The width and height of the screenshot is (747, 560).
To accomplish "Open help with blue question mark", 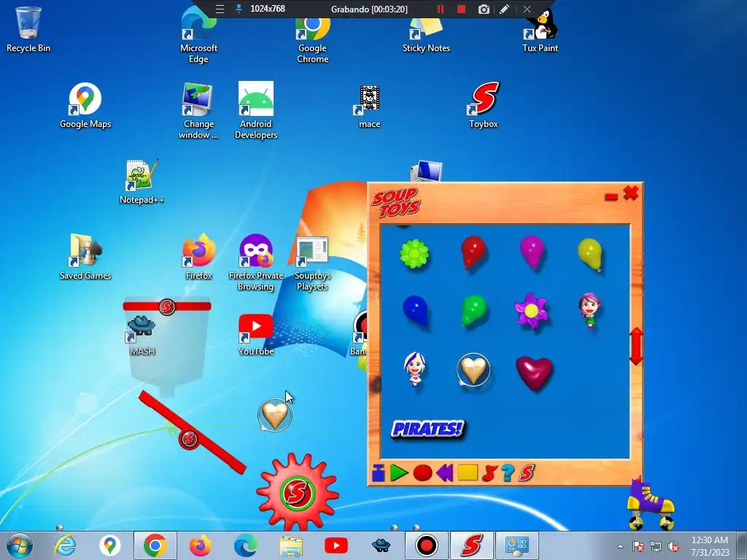I will click(x=508, y=472).
